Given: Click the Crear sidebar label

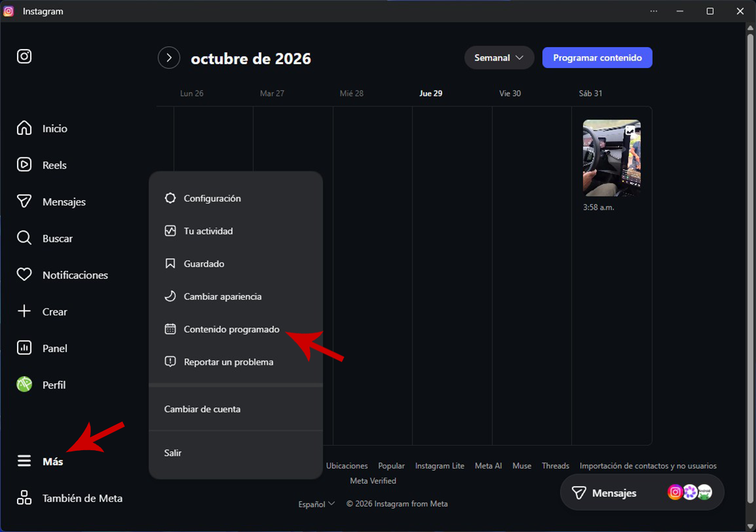Looking at the screenshot, I should click(x=55, y=312).
